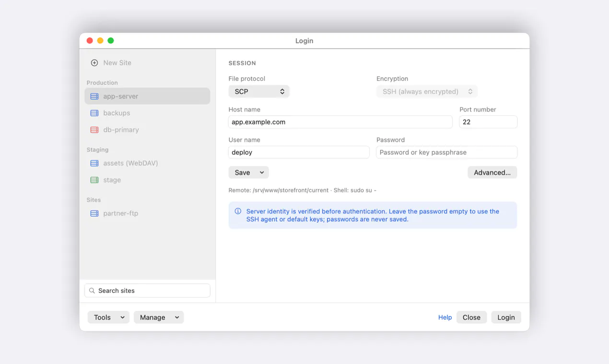This screenshot has height=364, width=609.
Task: Click the partner-ftp site icon
Action: [94, 214]
